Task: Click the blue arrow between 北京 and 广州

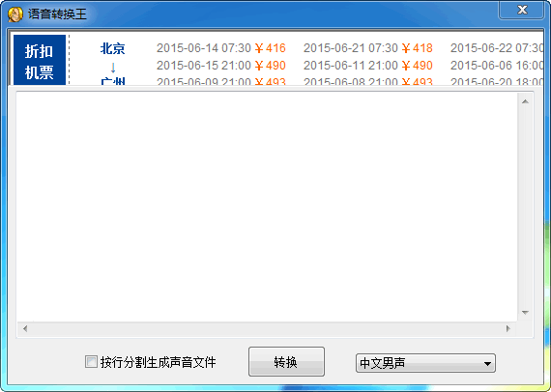Action: click(x=113, y=68)
